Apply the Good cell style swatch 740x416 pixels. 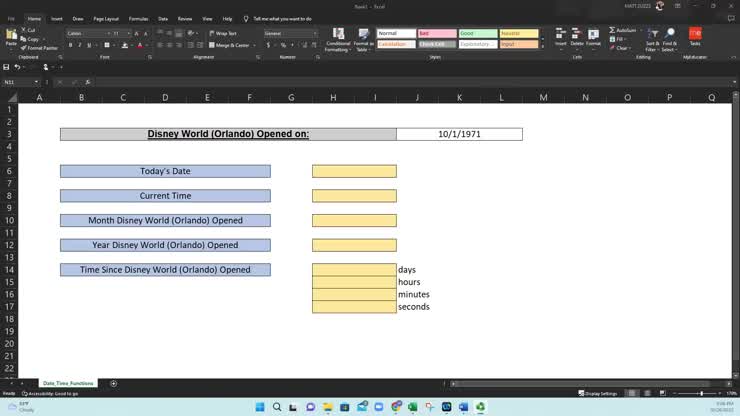pyautogui.click(x=478, y=33)
